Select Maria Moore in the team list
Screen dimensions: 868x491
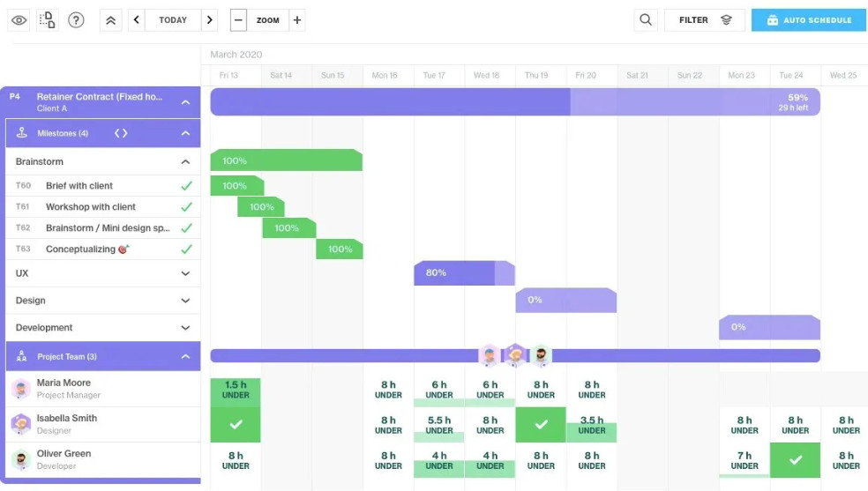[x=64, y=389]
